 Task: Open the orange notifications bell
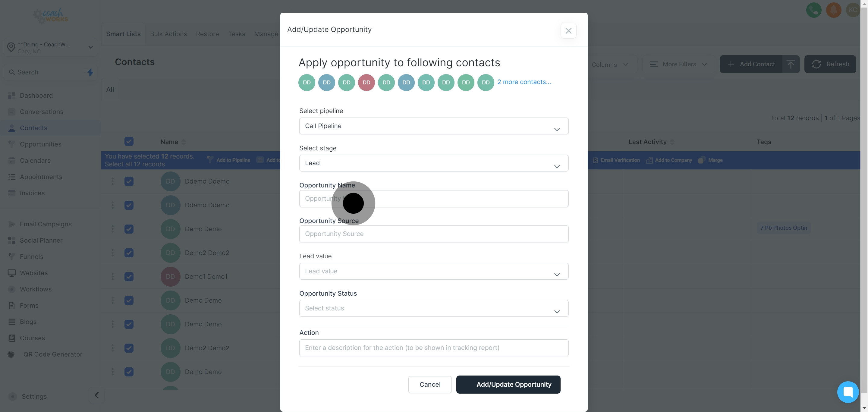point(833,10)
